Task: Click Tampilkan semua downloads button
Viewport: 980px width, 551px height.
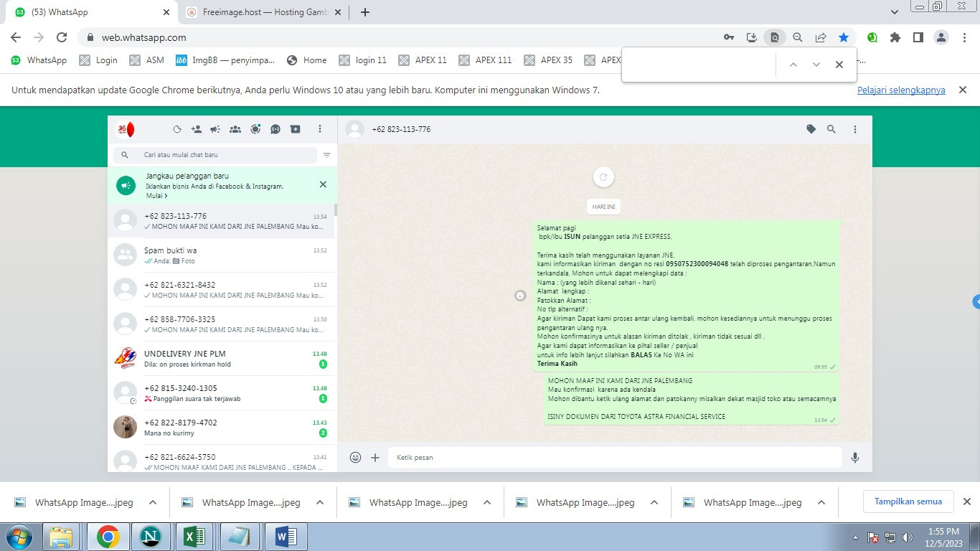Action: 908,501
